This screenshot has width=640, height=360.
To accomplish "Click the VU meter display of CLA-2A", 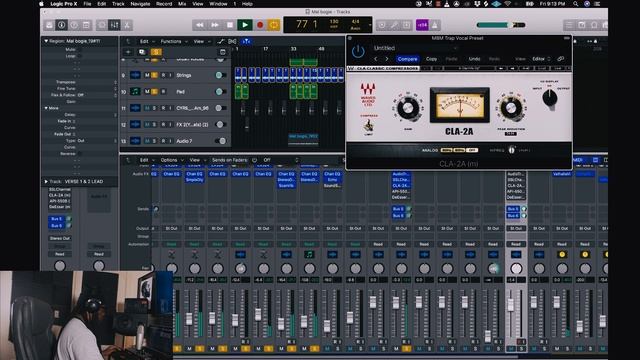I will tap(460, 105).
